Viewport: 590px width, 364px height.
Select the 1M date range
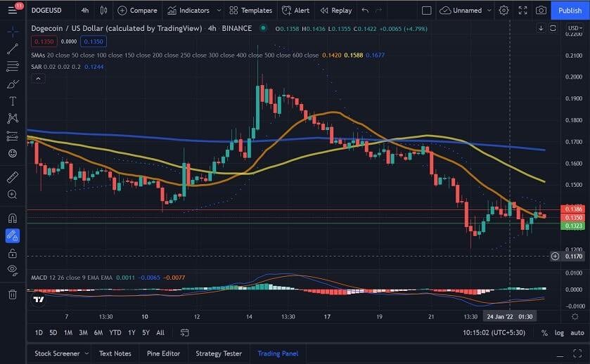pos(68,332)
